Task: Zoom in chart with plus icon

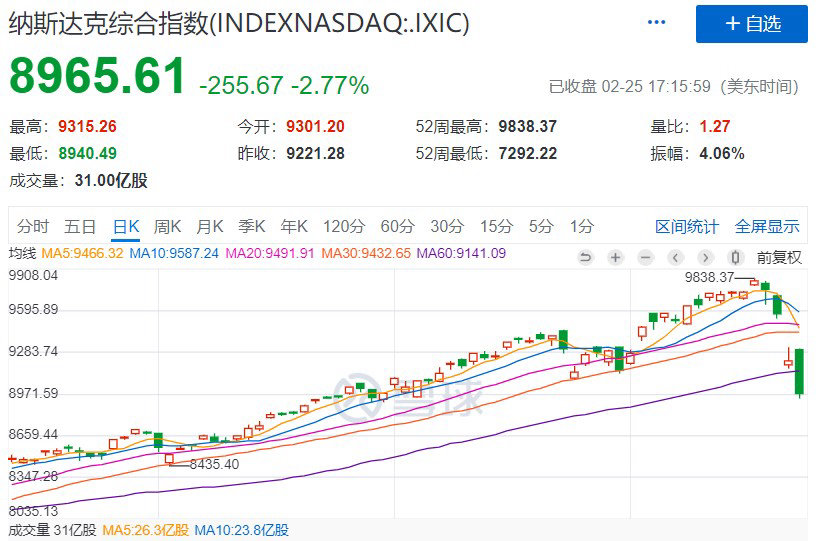Action: [x=616, y=257]
